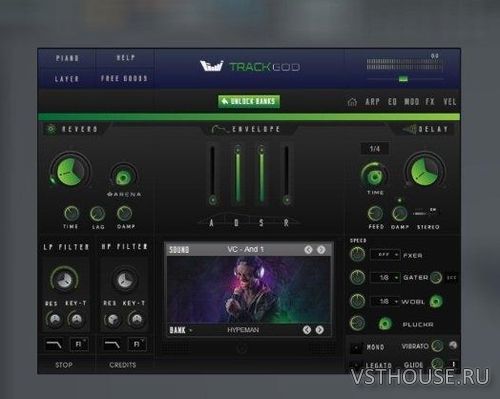The width and height of the screenshot is (500, 399).
Task: Open the Fxer OFF rate dropdown
Action: (x=385, y=255)
